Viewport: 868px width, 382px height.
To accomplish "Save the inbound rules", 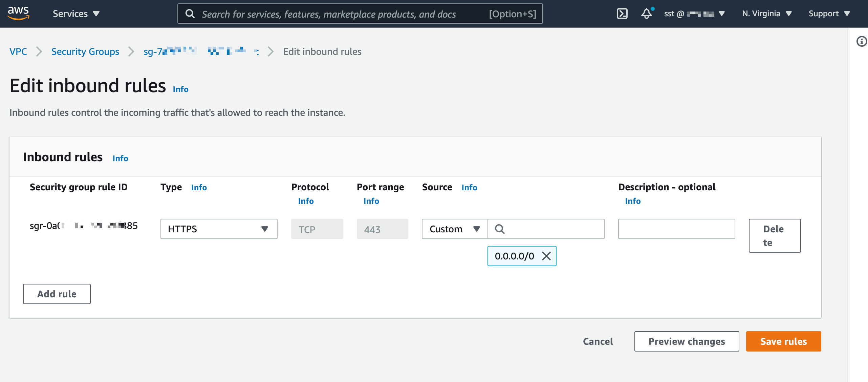I will (x=783, y=341).
